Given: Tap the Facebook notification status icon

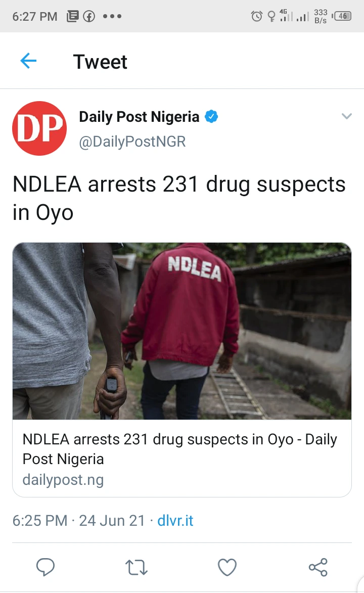Looking at the screenshot, I should [89, 16].
